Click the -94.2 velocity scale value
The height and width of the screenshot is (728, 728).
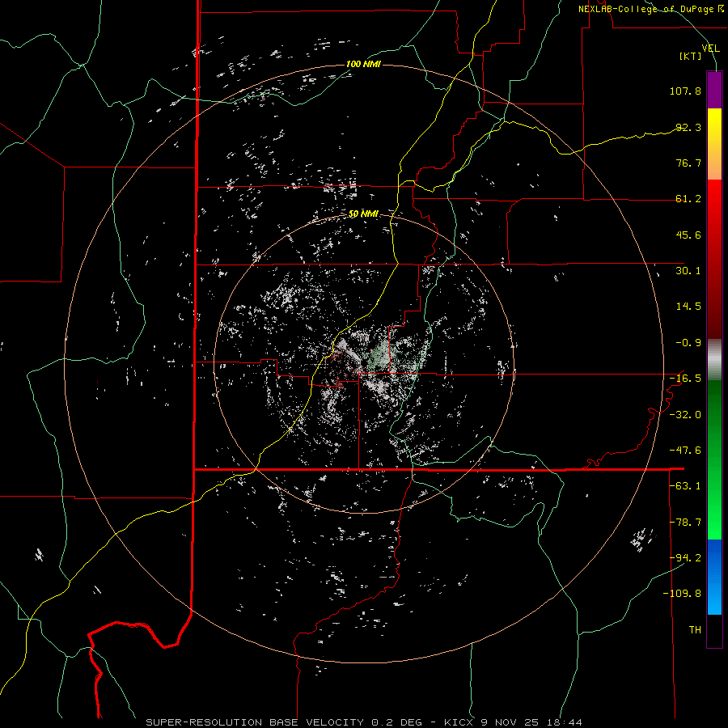pyautogui.click(x=685, y=558)
